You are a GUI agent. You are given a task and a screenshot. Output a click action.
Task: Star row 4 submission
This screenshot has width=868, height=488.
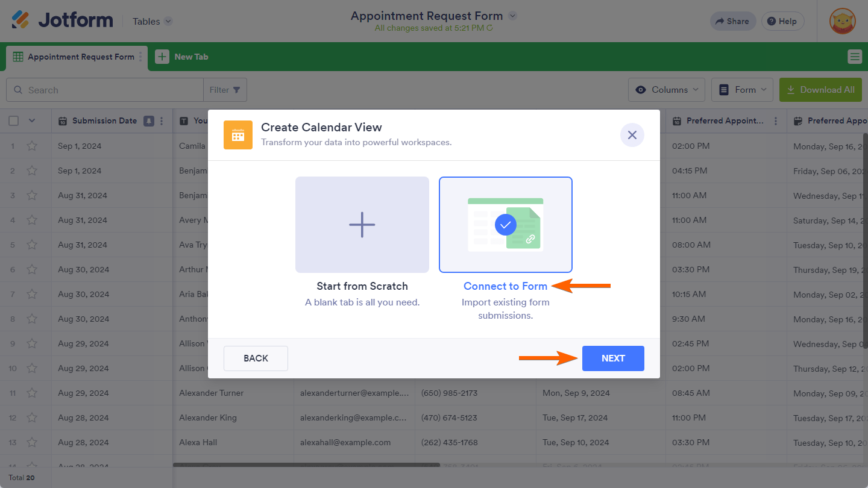click(32, 220)
